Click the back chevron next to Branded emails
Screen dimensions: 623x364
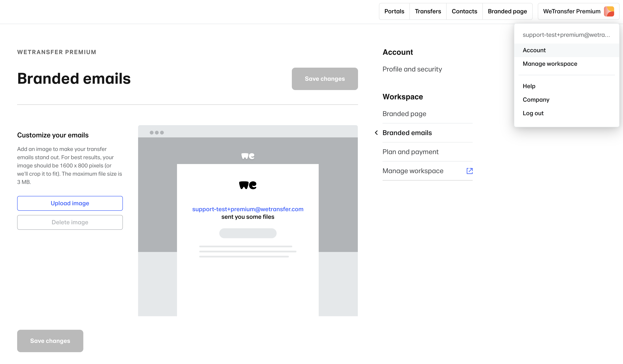click(x=376, y=133)
